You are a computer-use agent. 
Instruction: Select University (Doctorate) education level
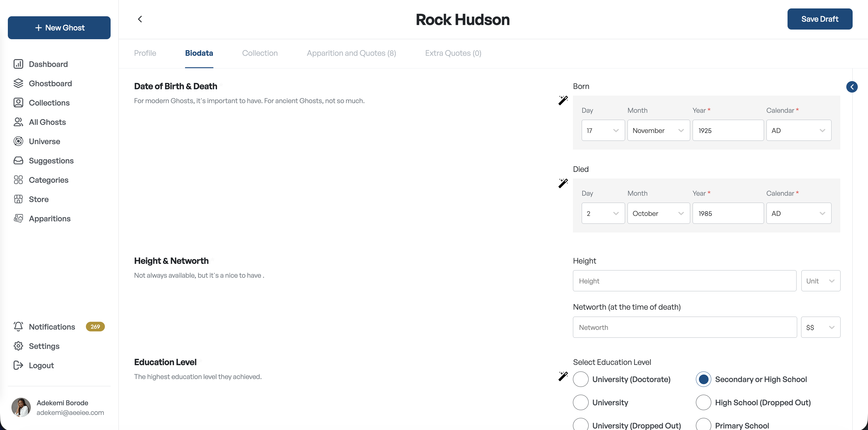pos(580,379)
